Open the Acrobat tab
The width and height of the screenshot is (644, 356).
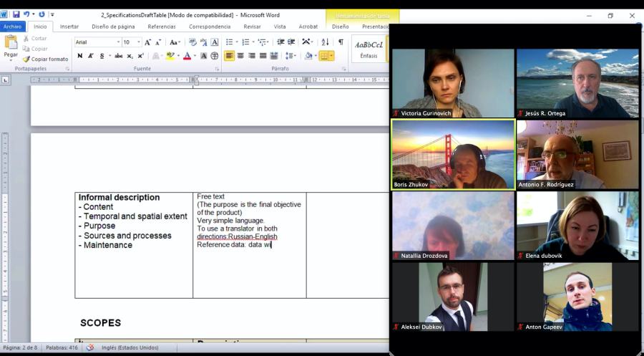coord(308,27)
